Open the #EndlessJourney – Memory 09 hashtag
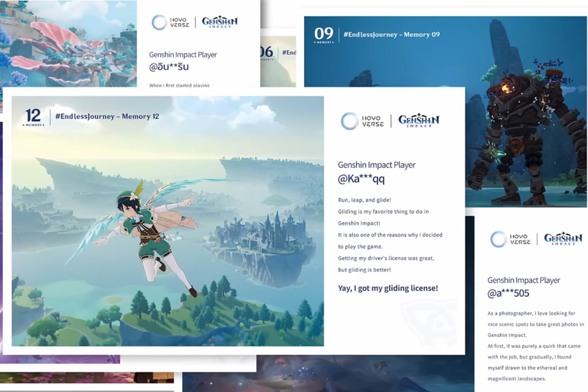Image resolution: width=588 pixels, height=392 pixels. (x=391, y=35)
